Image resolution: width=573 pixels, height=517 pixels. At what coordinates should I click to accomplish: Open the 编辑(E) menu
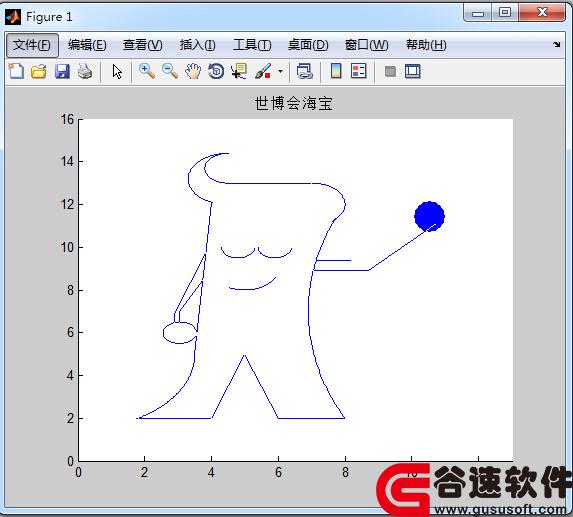click(87, 45)
